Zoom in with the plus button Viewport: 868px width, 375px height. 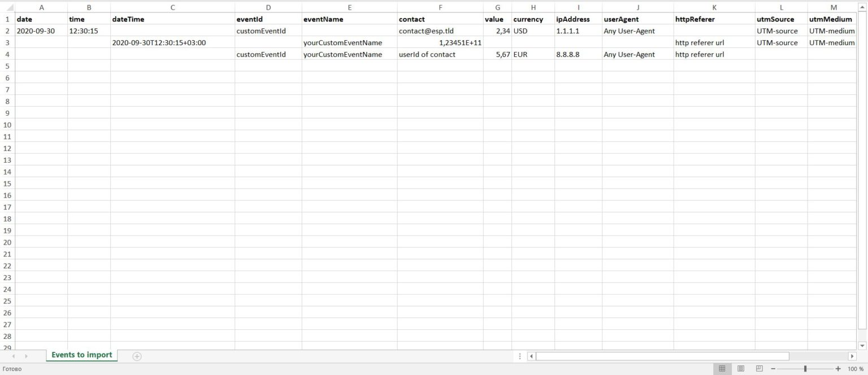click(x=838, y=369)
